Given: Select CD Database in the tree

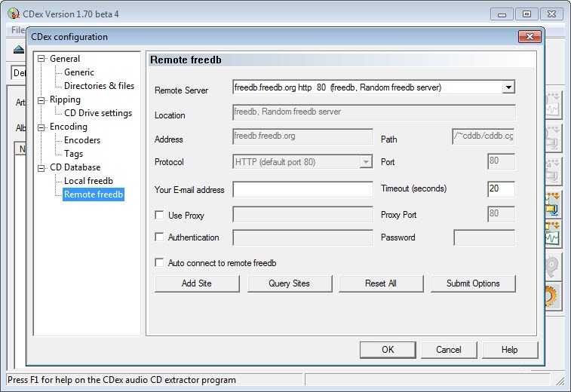Looking at the screenshot, I should (x=75, y=167).
